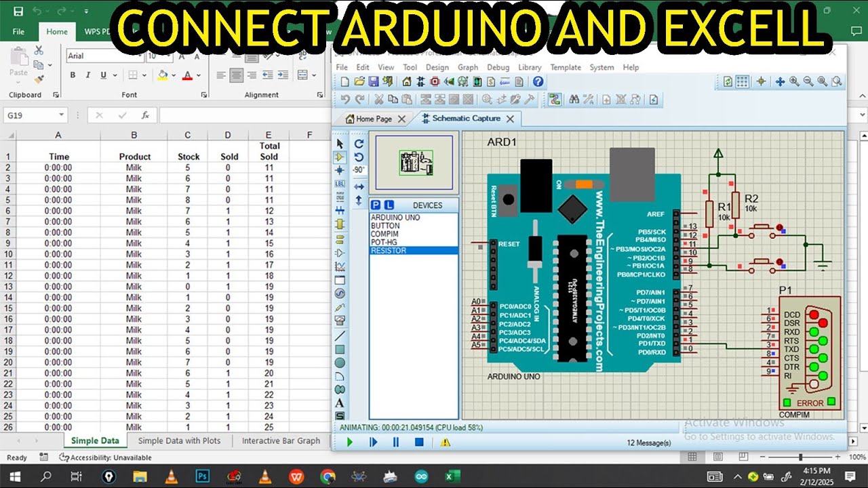Viewport: 868px width, 488px height.
Task: Open the simulation warning triangle icon
Action: click(446, 442)
